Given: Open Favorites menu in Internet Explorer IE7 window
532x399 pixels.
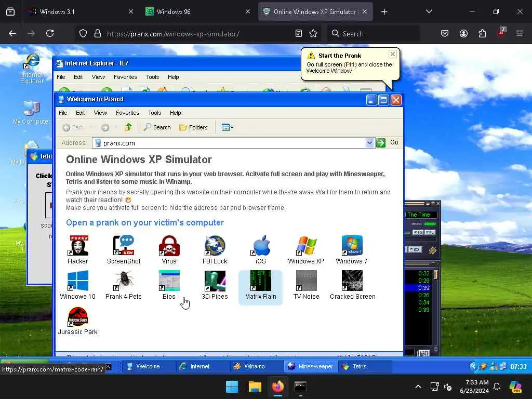Looking at the screenshot, I should click(126, 77).
